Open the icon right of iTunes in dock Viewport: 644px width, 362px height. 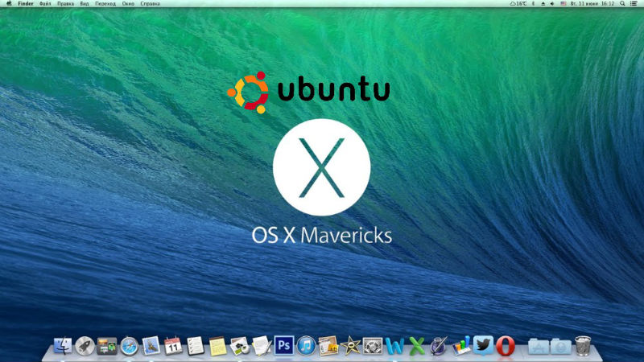coord(328,346)
